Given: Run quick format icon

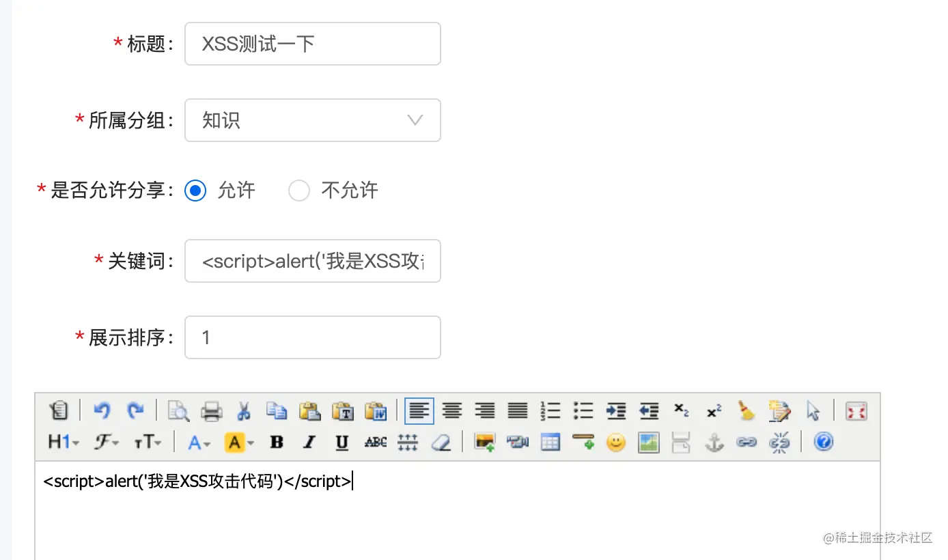Looking at the screenshot, I should click(x=779, y=410).
